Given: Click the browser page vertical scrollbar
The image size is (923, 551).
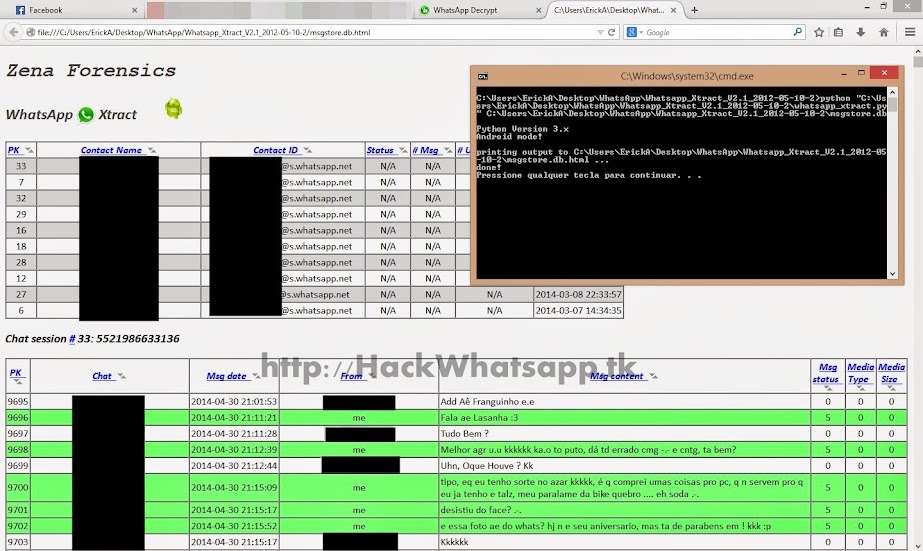Looking at the screenshot, I should (918, 297).
